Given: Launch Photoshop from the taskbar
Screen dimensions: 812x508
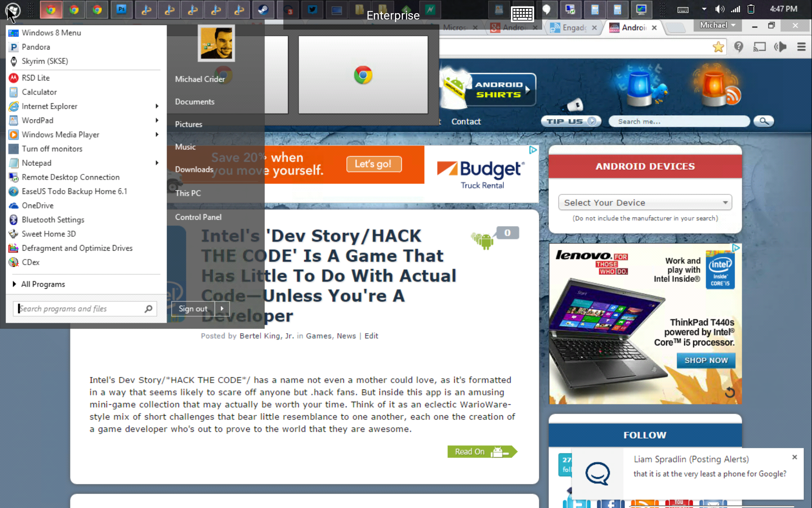Looking at the screenshot, I should click(x=121, y=9).
